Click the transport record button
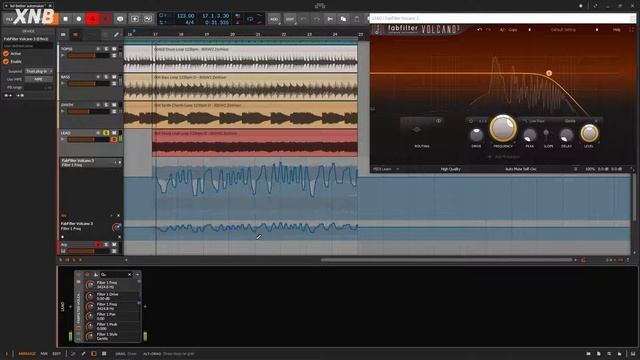 click(79, 19)
